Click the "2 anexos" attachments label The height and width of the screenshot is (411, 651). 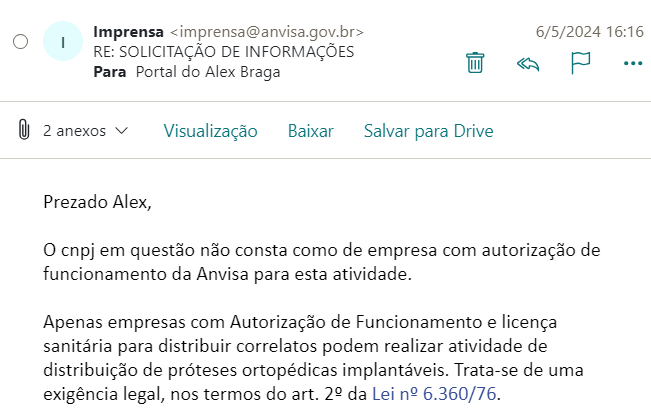coord(75,131)
